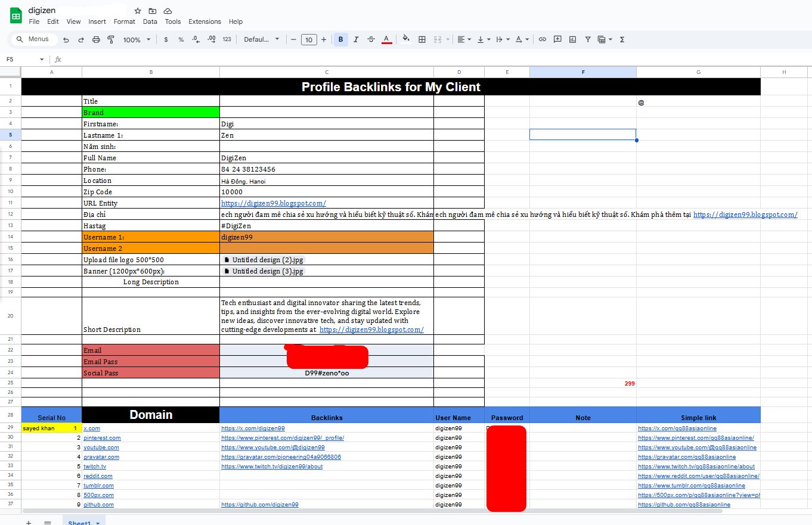Viewport: 812px width, 525px height.
Task: Star the digizen document
Action: pos(138,11)
